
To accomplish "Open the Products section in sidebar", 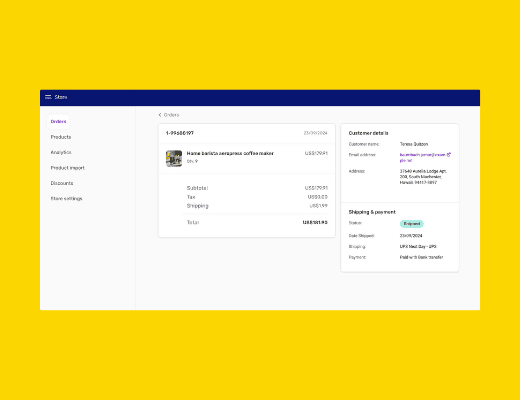I will tap(61, 137).
